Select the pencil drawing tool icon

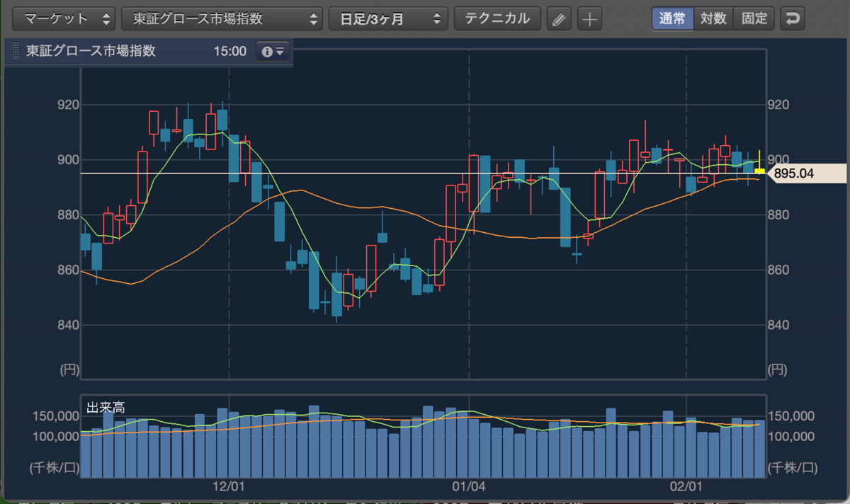[560, 20]
